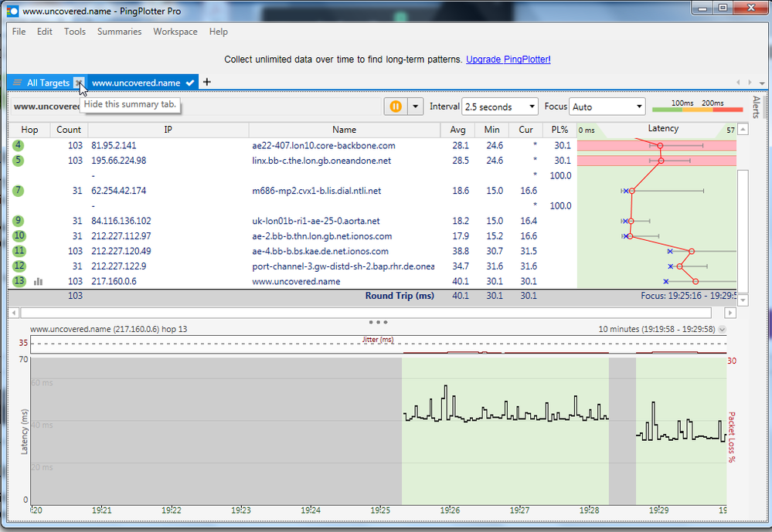Click the hop 11 green circle
The image size is (772, 532).
(x=19, y=251)
